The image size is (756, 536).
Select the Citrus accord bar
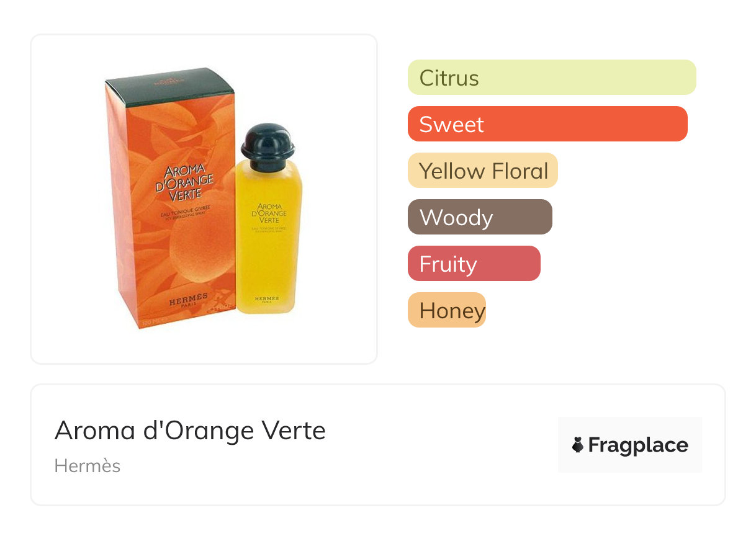pos(551,78)
